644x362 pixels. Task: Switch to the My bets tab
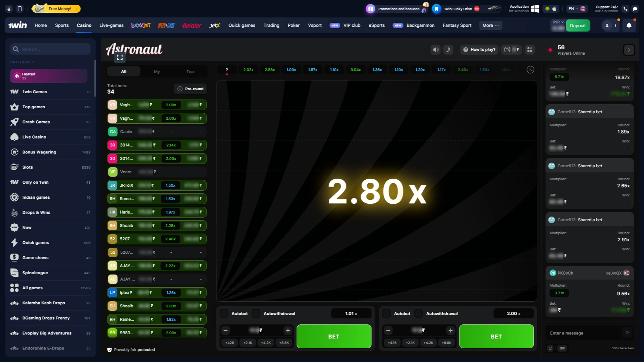point(157,71)
